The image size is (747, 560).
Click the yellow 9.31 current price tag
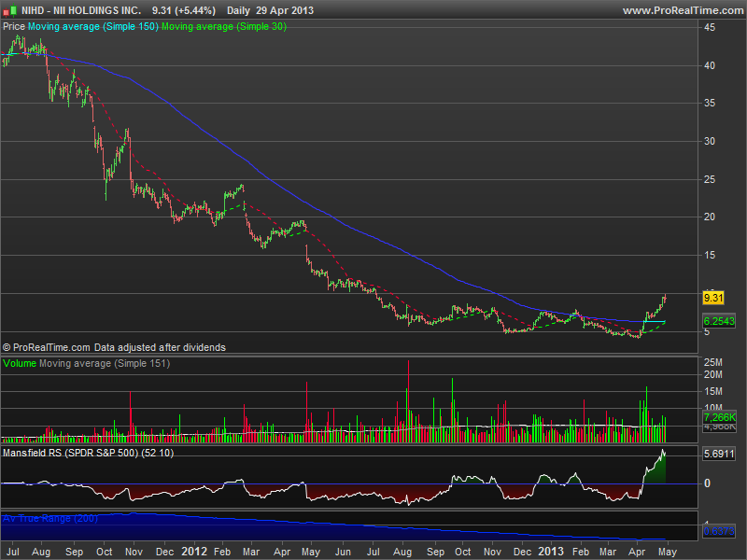click(x=713, y=298)
